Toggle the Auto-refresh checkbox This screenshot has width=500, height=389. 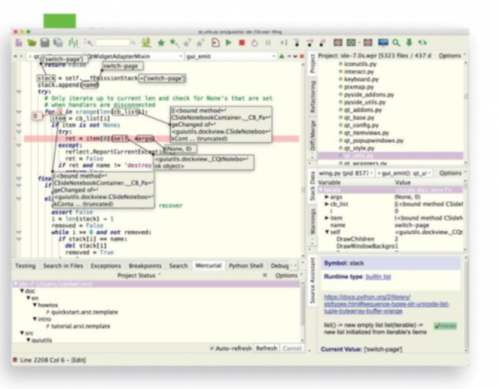(x=212, y=348)
